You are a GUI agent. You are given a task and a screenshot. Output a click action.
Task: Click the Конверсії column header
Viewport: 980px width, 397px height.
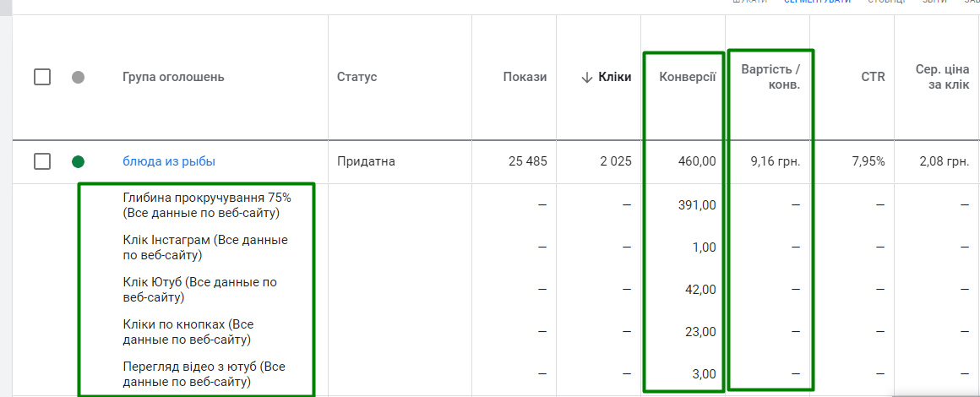[688, 77]
